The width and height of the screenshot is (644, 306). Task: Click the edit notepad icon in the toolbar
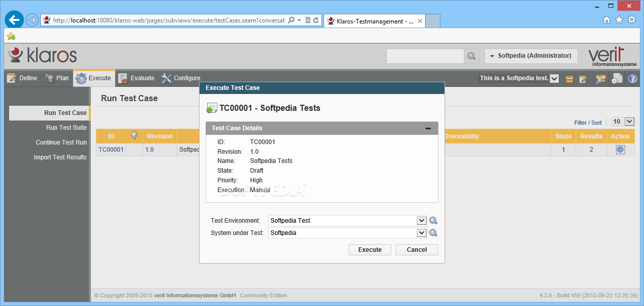[x=583, y=79]
